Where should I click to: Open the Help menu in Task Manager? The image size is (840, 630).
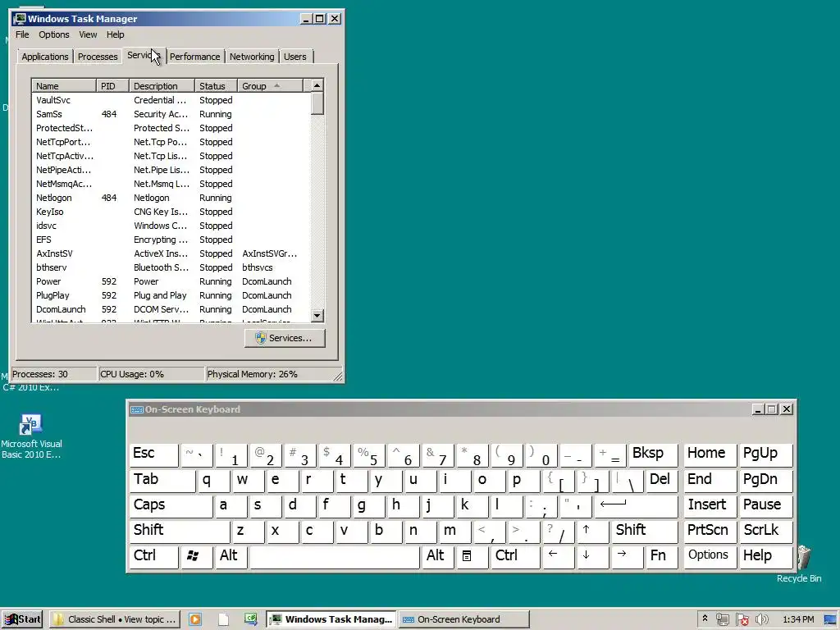coord(115,34)
